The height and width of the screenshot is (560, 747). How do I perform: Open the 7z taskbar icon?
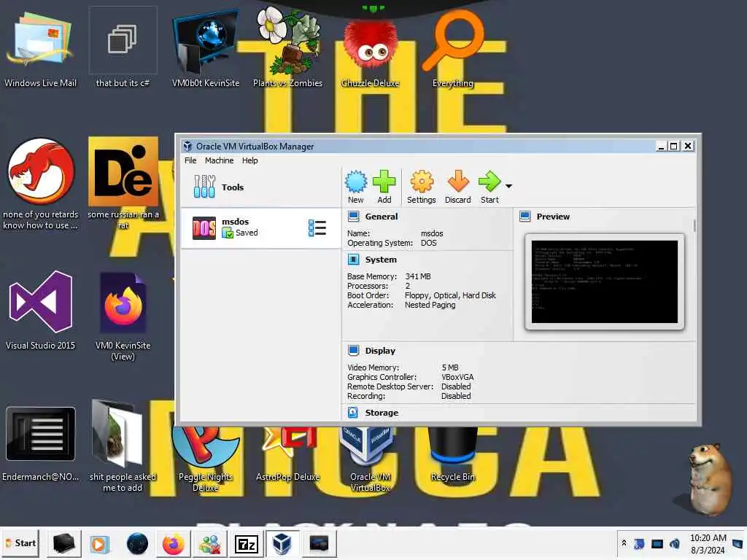pos(247,543)
